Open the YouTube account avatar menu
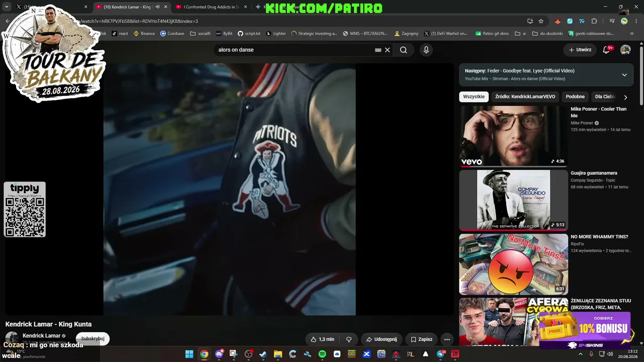 click(625, 50)
